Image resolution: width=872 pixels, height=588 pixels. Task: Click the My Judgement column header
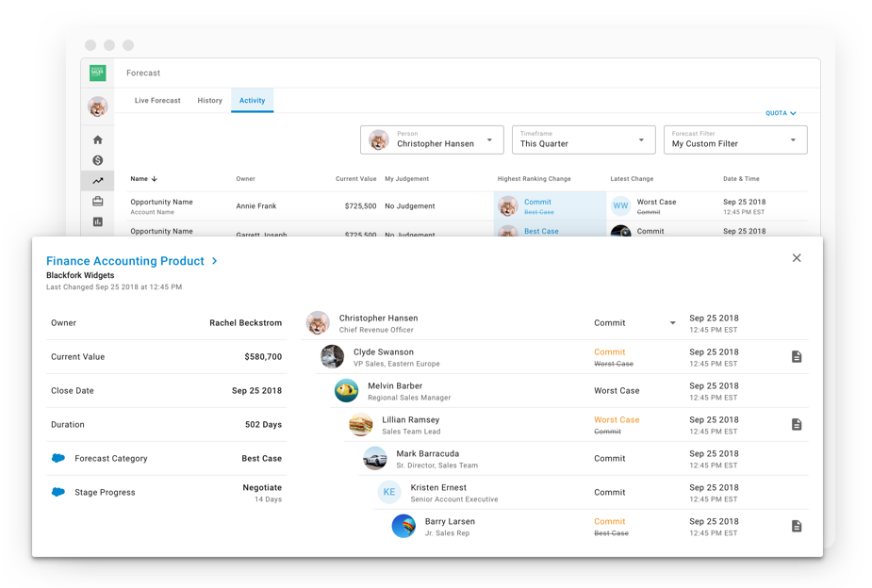click(406, 179)
